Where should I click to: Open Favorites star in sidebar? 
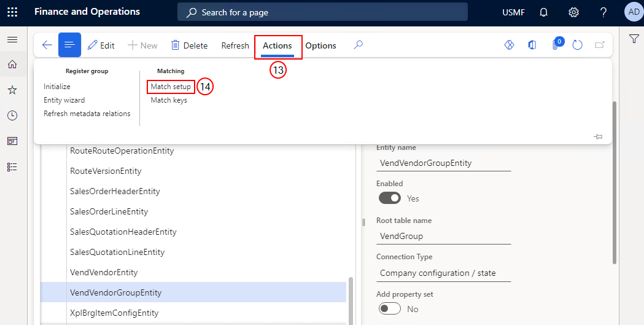tap(12, 90)
